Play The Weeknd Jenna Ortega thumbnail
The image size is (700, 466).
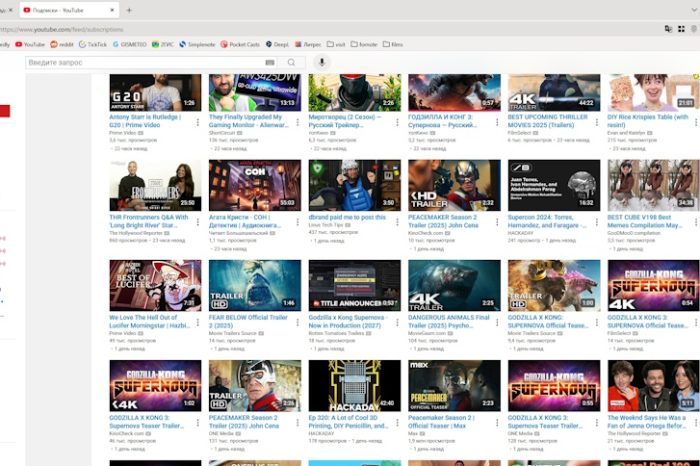[x=653, y=386]
